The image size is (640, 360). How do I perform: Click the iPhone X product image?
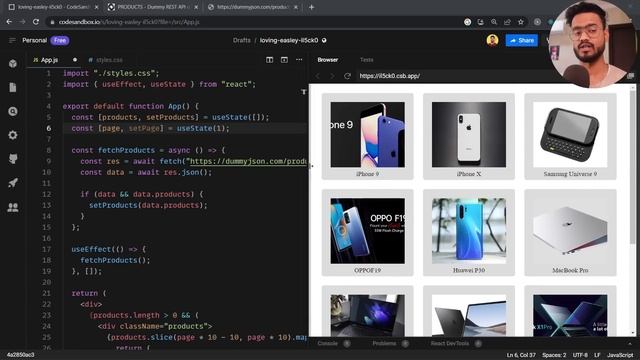point(469,135)
